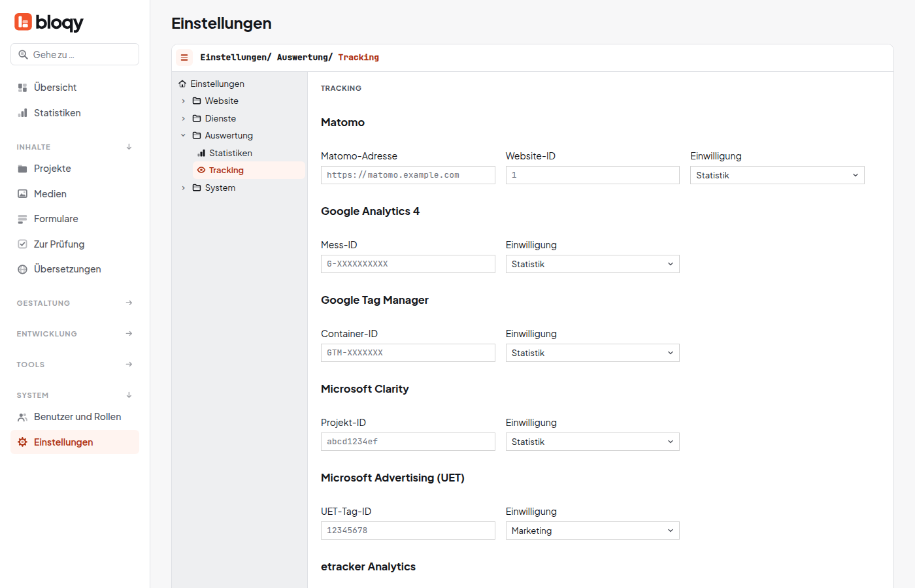Open Google Tag Manager Einwilligung dropdown
This screenshot has width=915, height=588.
click(x=592, y=353)
